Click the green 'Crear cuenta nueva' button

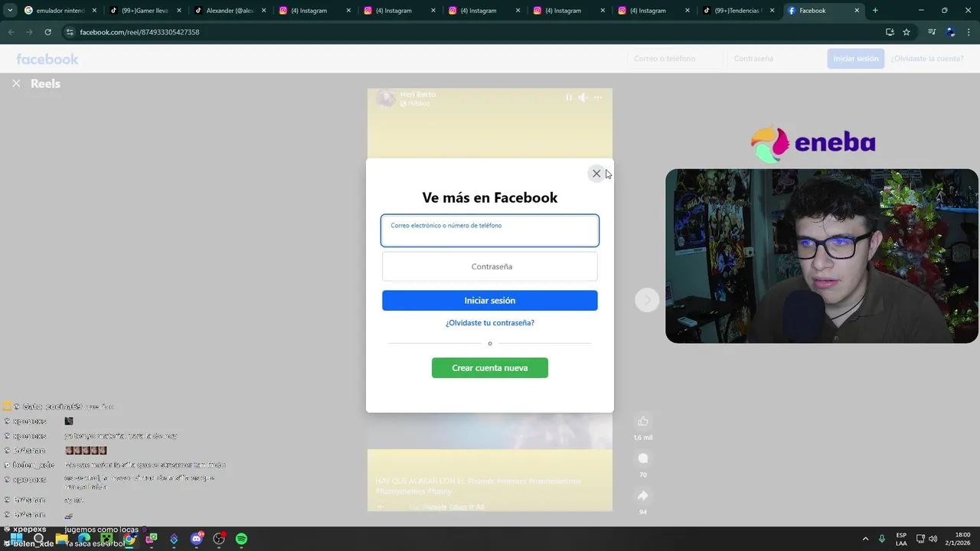coord(490,368)
